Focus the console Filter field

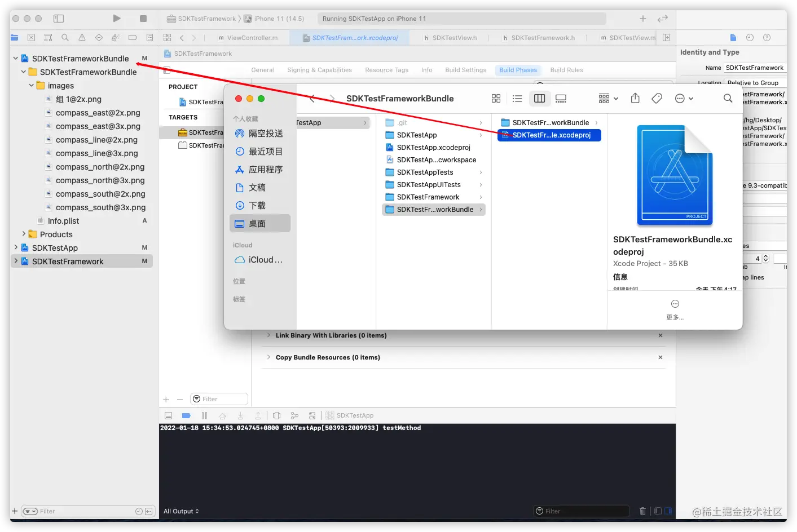pyautogui.click(x=581, y=511)
